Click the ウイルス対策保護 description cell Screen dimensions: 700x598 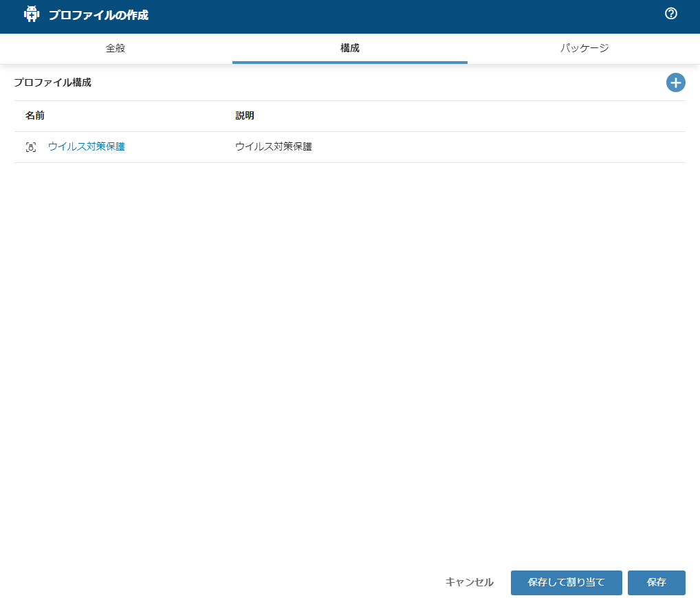[x=273, y=146]
